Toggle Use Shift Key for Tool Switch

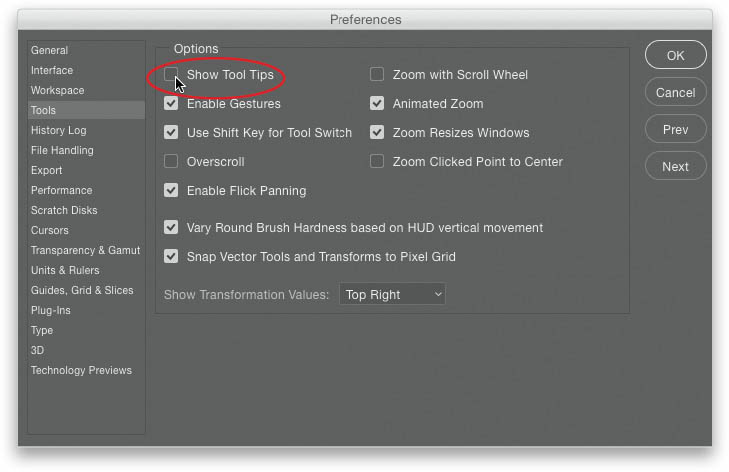tap(171, 133)
